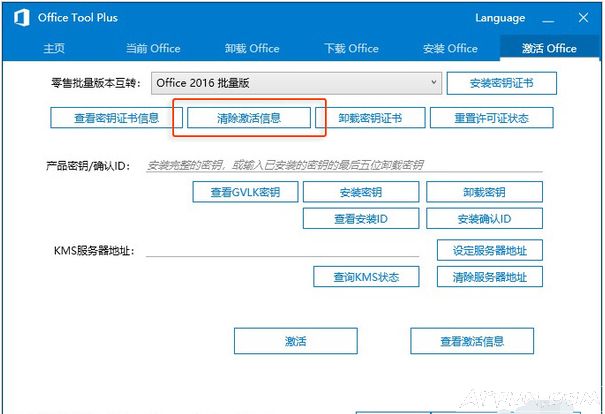605x414 pixels.
Task: Click 查看密钥证书信息 button
Action: (117, 118)
